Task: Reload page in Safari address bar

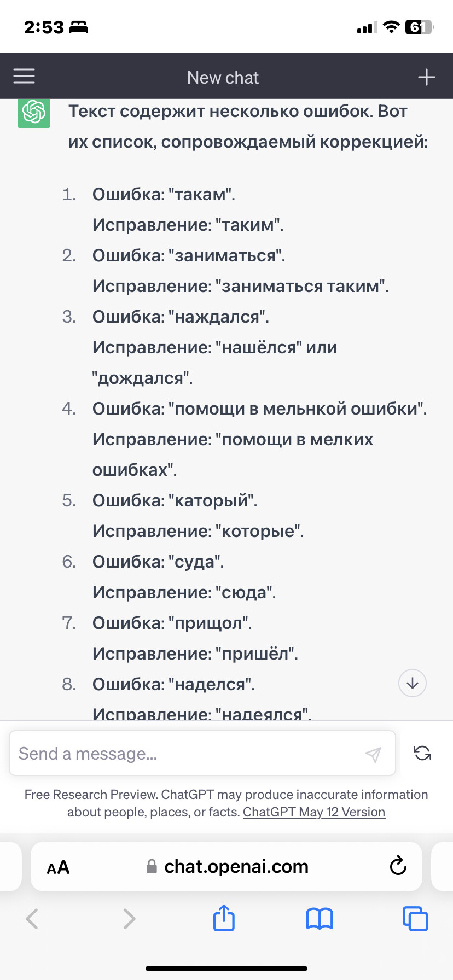Action: point(398,866)
